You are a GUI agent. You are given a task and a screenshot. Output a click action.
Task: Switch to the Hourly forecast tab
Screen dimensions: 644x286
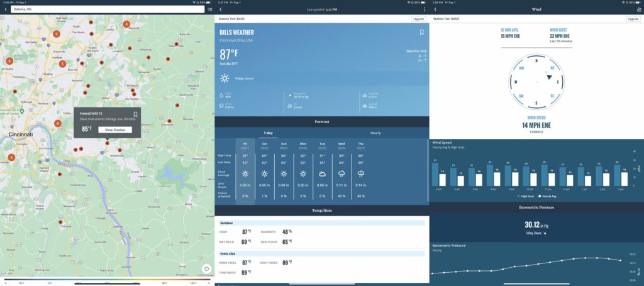click(375, 133)
